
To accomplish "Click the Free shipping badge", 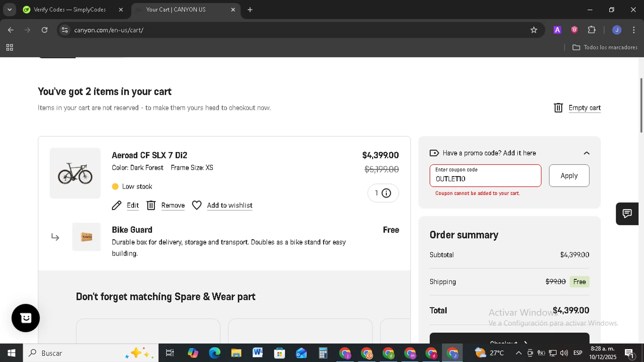I will [x=579, y=282].
